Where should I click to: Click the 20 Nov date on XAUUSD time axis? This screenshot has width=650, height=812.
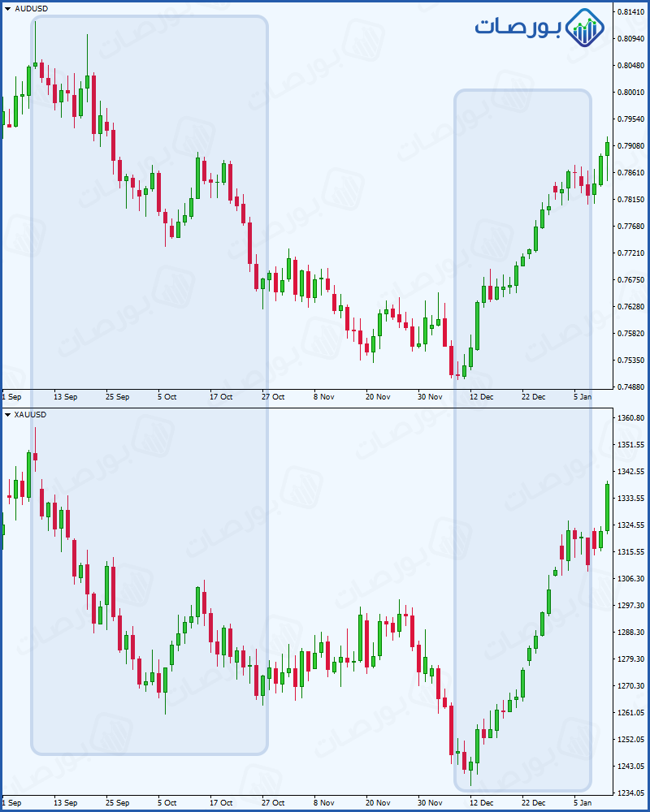(x=379, y=803)
